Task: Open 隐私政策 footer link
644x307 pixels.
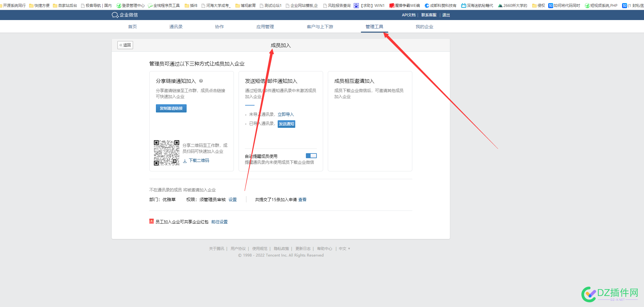Action: pos(281,249)
